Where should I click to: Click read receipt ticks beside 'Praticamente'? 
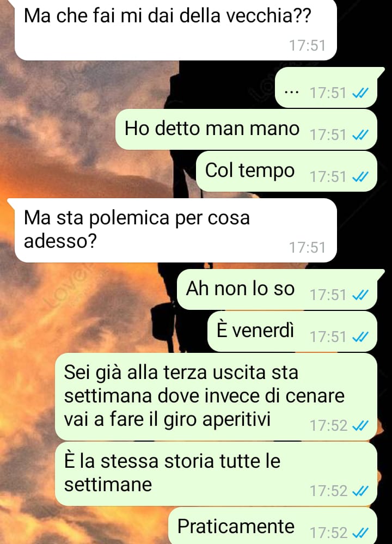[360, 533]
